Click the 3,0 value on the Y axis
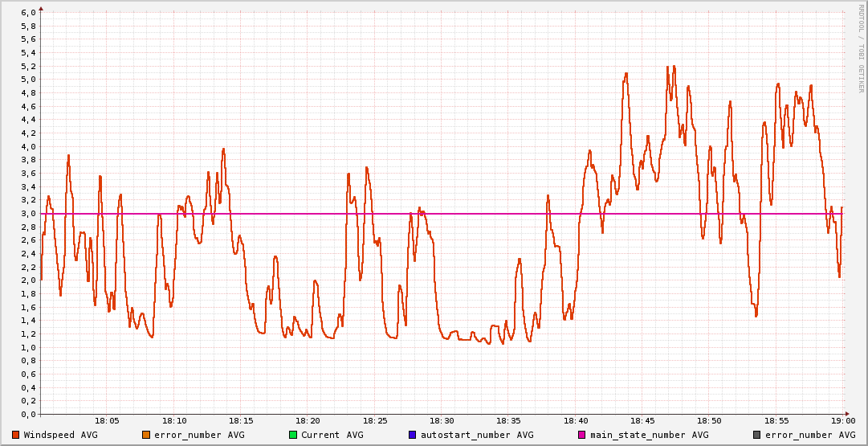Screen dimensions: 868x446 (x=27, y=214)
